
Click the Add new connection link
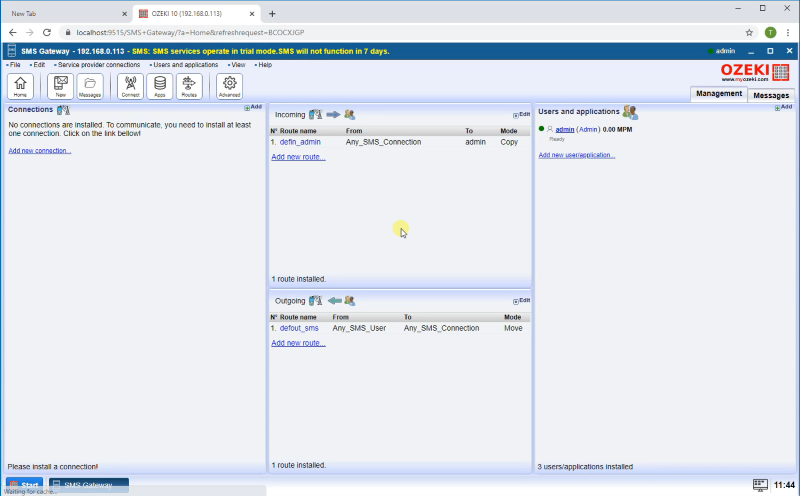tap(40, 151)
